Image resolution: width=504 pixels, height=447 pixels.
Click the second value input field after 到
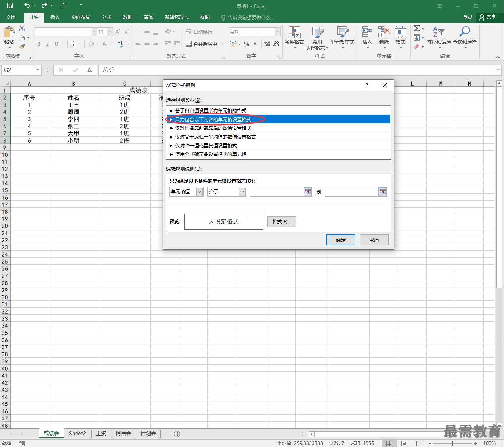tap(352, 192)
